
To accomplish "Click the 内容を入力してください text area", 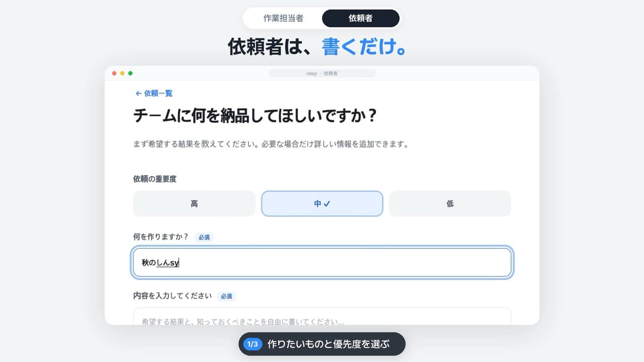I will tap(322, 316).
